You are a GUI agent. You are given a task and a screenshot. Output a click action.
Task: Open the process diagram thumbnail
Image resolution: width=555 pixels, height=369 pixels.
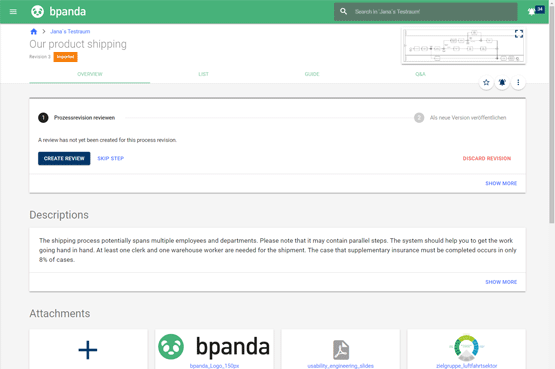pos(463,46)
